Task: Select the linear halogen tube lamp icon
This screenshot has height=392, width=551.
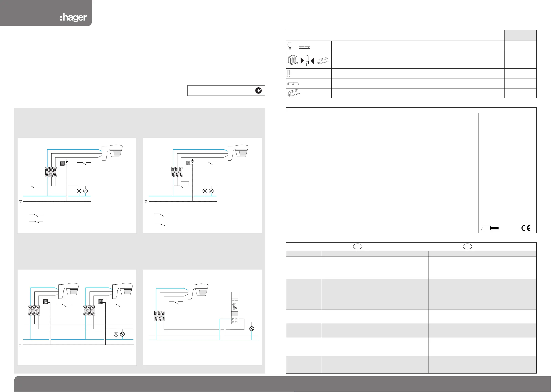Action: 305,47
